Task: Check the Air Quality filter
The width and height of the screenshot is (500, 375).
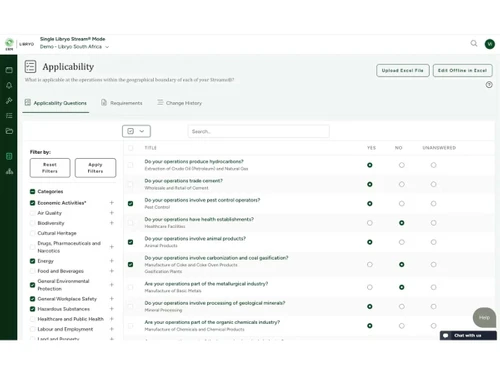Action: coord(32,213)
